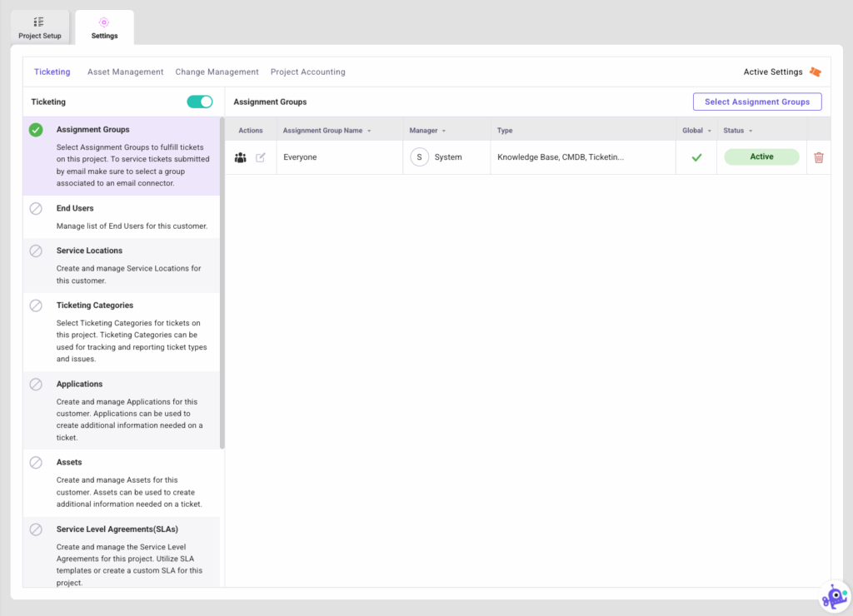853x616 pixels.
Task: Click the purple mascot icon bottom right
Action: tap(833, 596)
